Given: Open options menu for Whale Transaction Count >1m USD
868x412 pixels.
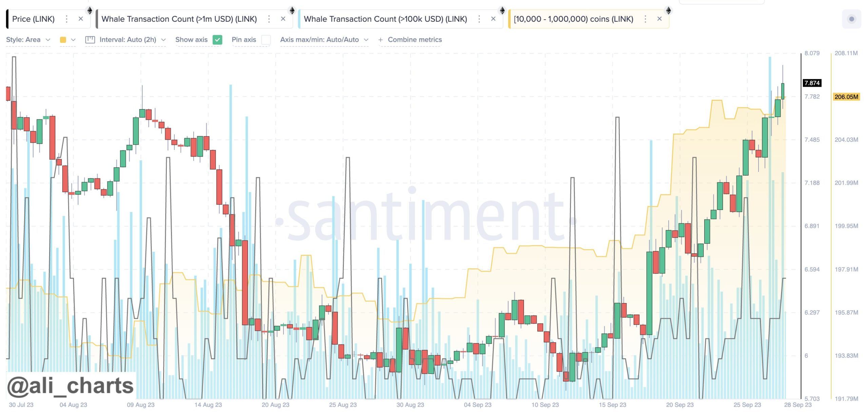Looking at the screenshot, I should (x=269, y=19).
